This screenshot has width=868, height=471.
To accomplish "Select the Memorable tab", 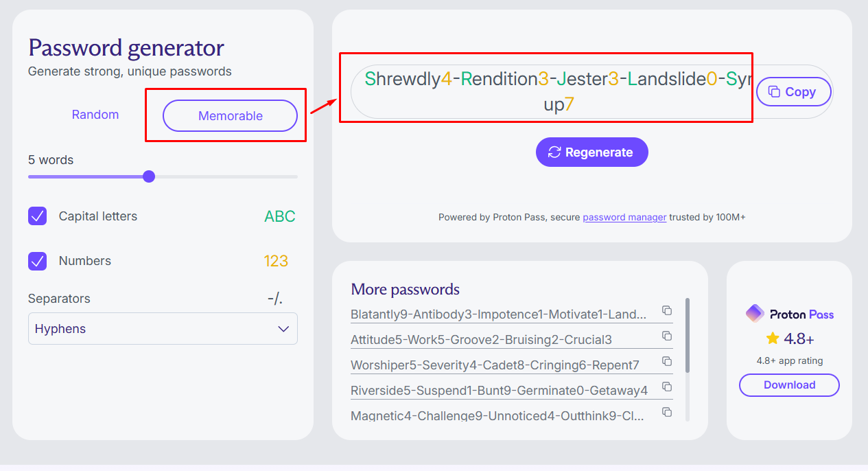I will click(x=229, y=115).
